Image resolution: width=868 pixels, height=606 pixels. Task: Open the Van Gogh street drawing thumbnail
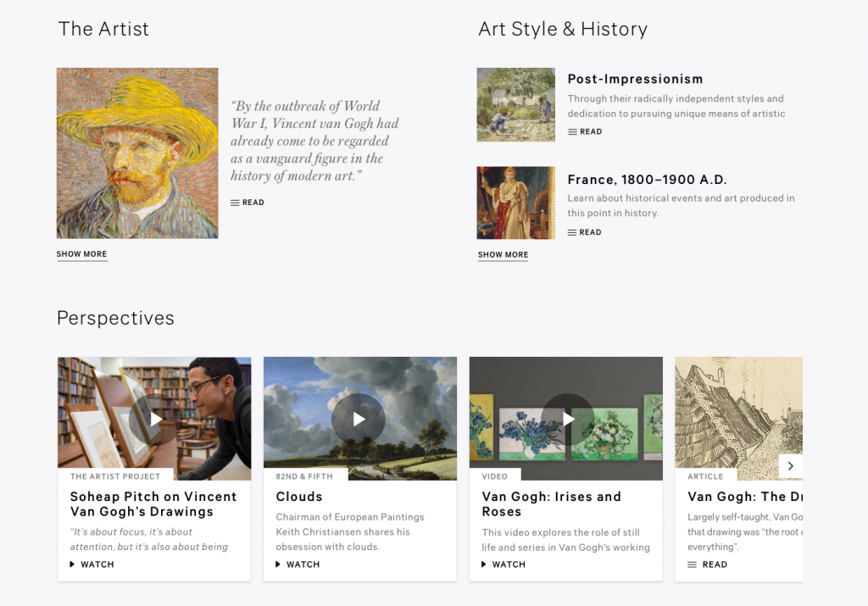(x=739, y=419)
